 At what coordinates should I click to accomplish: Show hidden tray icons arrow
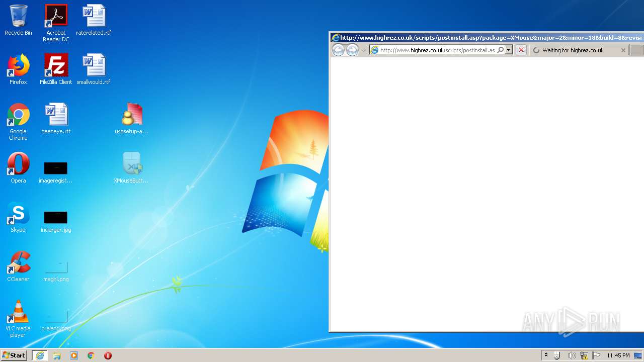tap(546, 355)
